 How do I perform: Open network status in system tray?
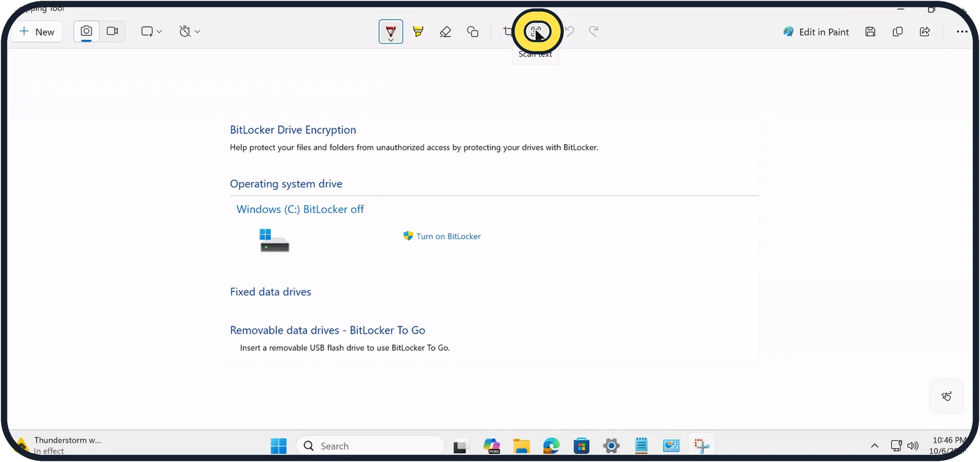[x=896, y=446]
